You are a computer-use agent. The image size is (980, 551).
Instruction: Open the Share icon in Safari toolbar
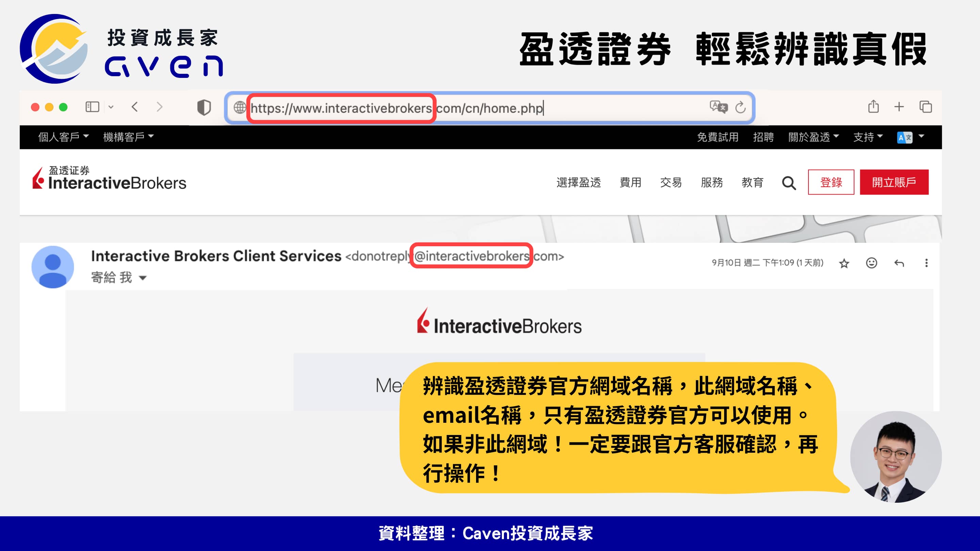[873, 106]
